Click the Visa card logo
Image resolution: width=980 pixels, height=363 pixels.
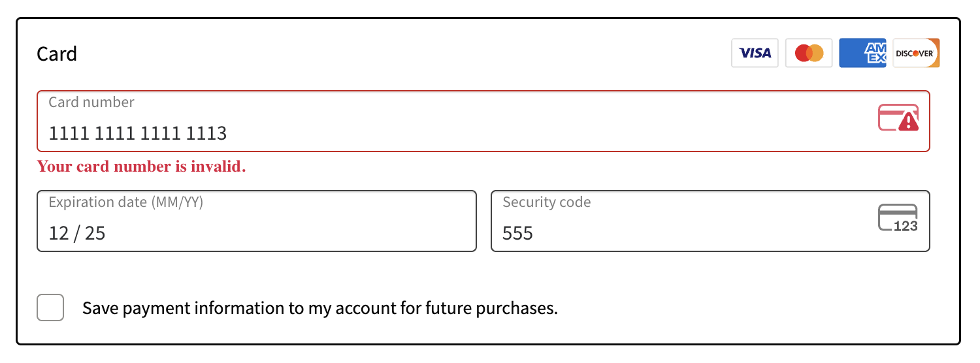tap(755, 53)
